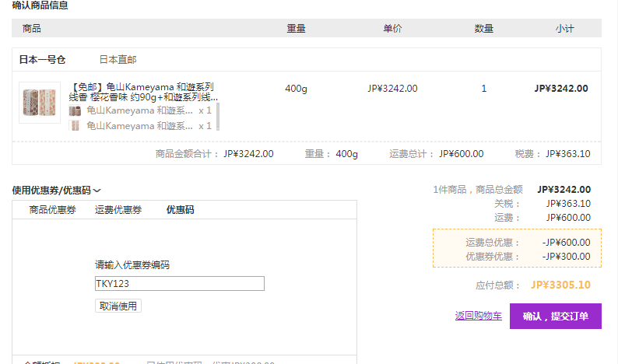Click the 运费总优惠 -JP¥600.00 discount line
The image size is (618, 364).
(528, 242)
